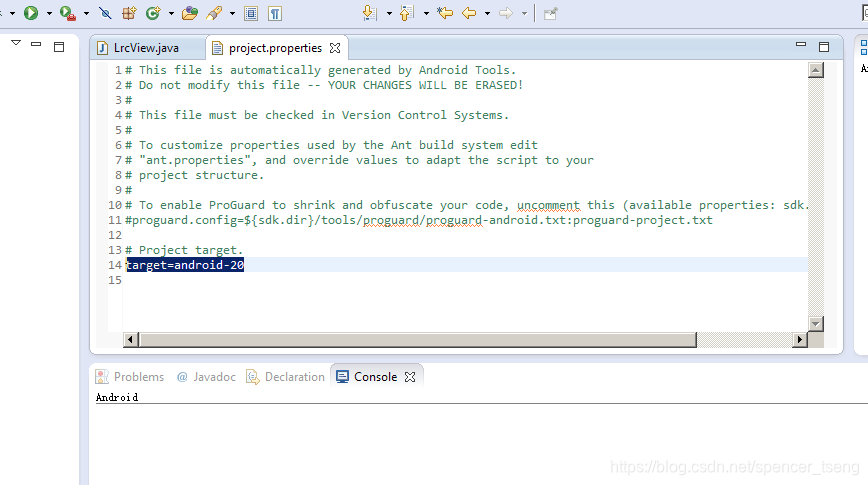Click Next Annotation down-arrow icon
868x485 pixels.
pos(369,13)
